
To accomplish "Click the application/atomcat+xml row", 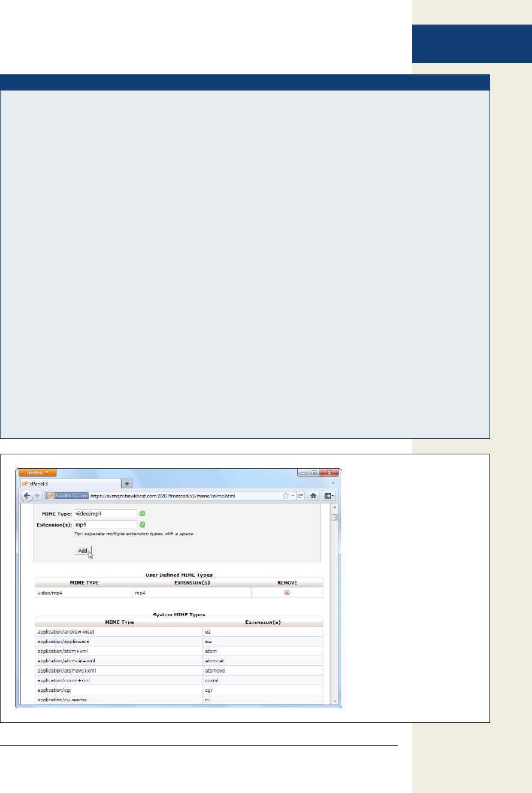I will (x=179, y=661).
